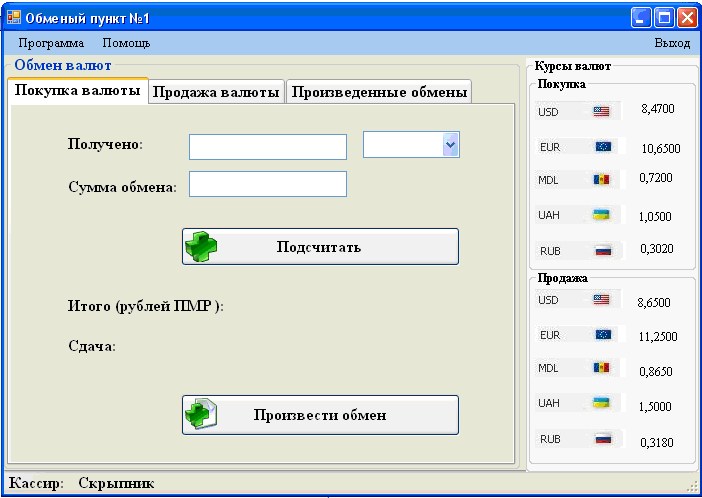The width and height of the screenshot is (702, 498).
Task: Click the RUB flag icon under Продажа
Action: (x=603, y=438)
